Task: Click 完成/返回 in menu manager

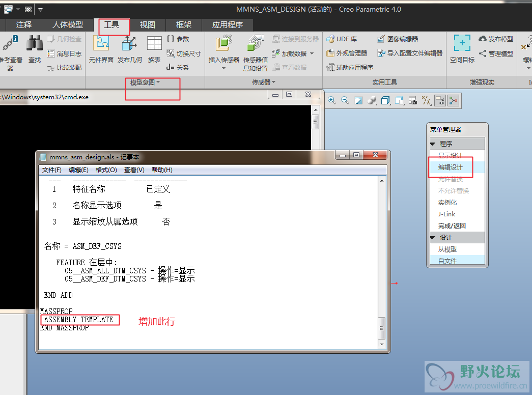Action: pyautogui.click(x=457, y=225)
